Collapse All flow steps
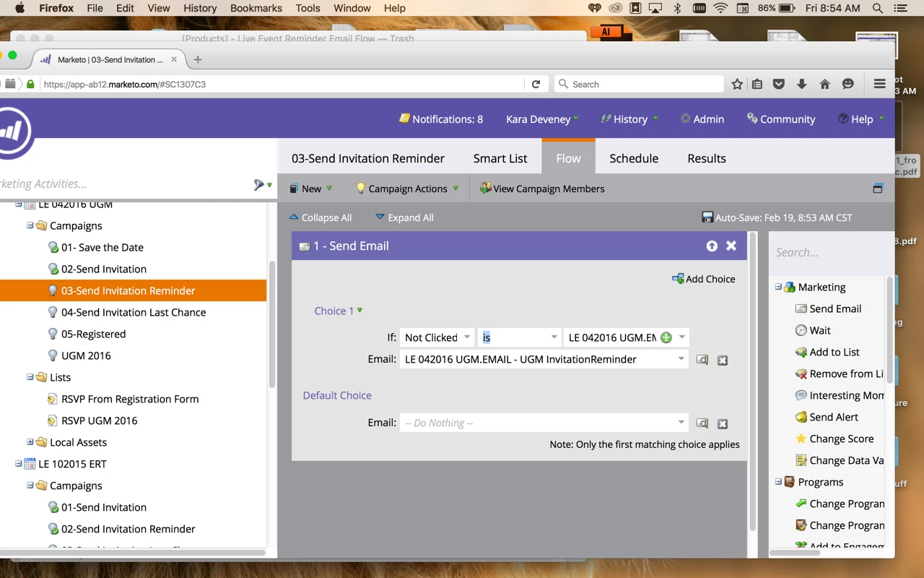The image size is (924, 578). [x=321, y=217]
